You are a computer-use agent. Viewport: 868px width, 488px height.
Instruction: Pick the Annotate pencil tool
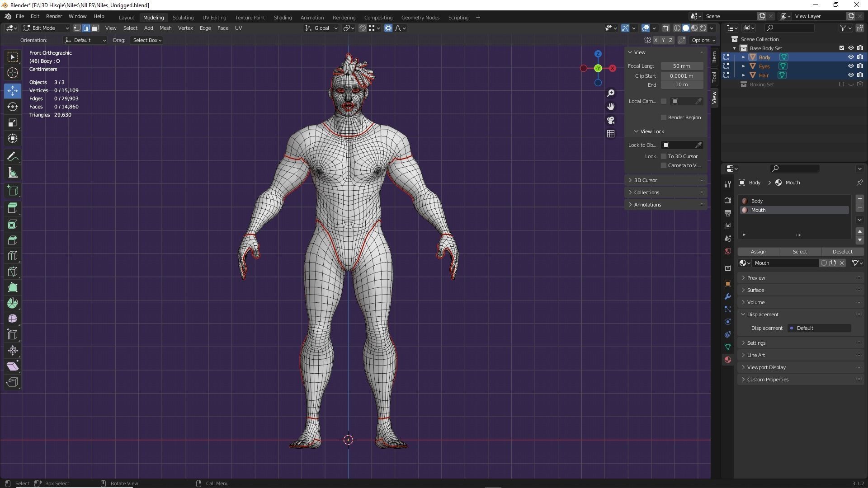point(13,157)
